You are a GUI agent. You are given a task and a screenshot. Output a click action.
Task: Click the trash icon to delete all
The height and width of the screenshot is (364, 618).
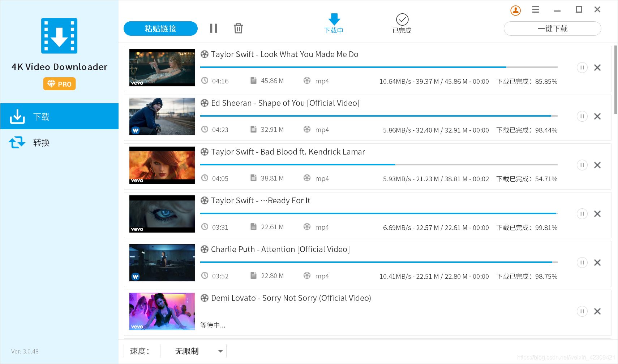(x=238, y=28)
